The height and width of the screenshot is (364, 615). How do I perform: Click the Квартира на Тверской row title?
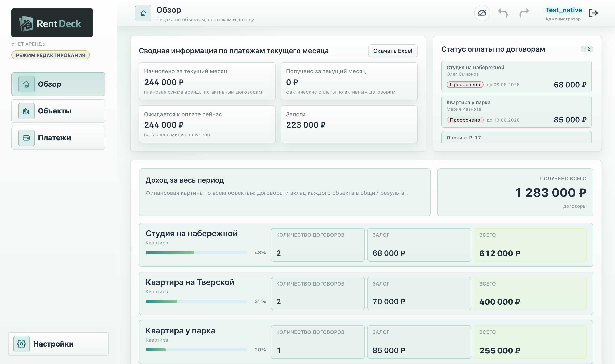(190, 282)
